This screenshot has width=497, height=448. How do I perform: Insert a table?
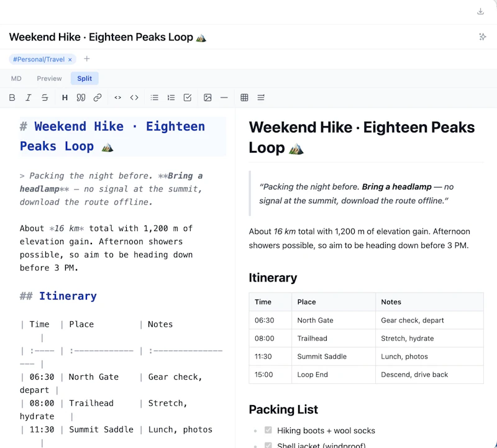tap(244, 98)
